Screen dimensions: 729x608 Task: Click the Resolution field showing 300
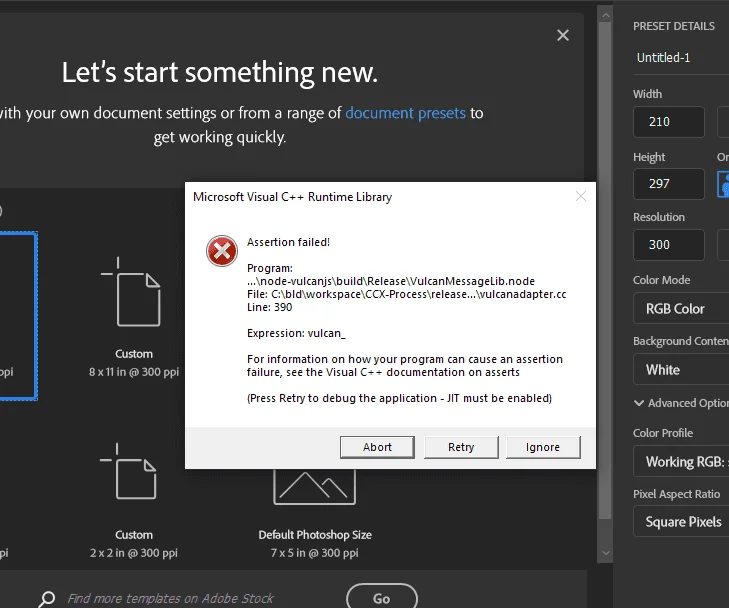tap(669, 245)
